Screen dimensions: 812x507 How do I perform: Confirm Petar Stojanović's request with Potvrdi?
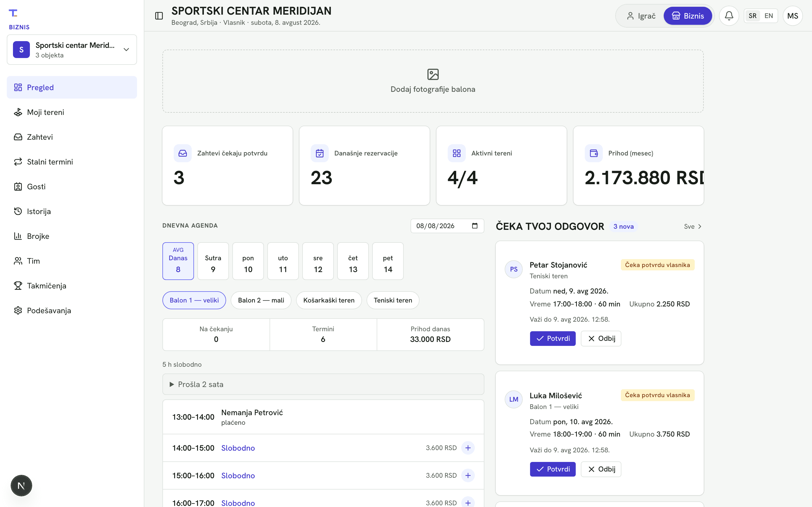click(552, 339)
